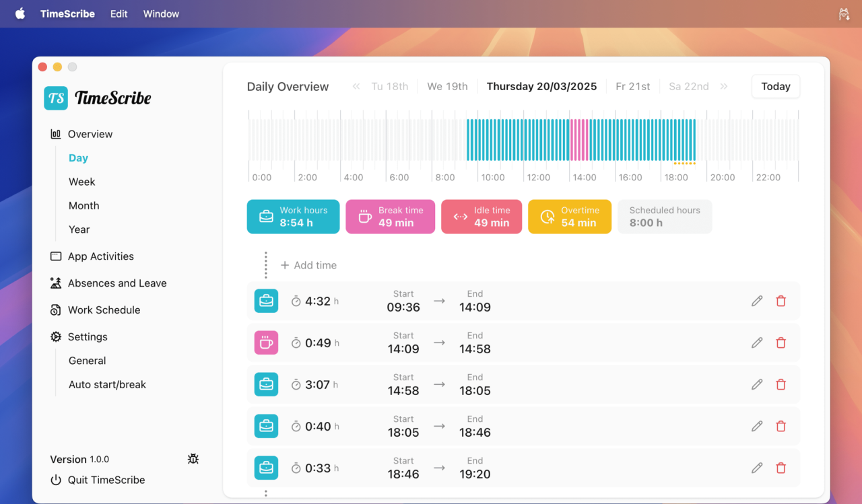The image size is (862, 504).
Task: Click the briefcase icon on 4:32 entry
Action: tap(266, 301)
